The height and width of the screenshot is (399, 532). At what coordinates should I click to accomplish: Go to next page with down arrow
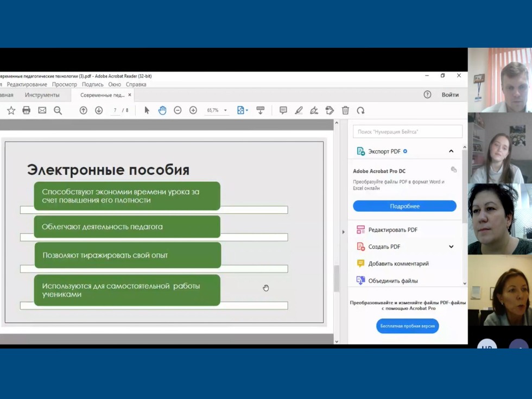[99, 110]
